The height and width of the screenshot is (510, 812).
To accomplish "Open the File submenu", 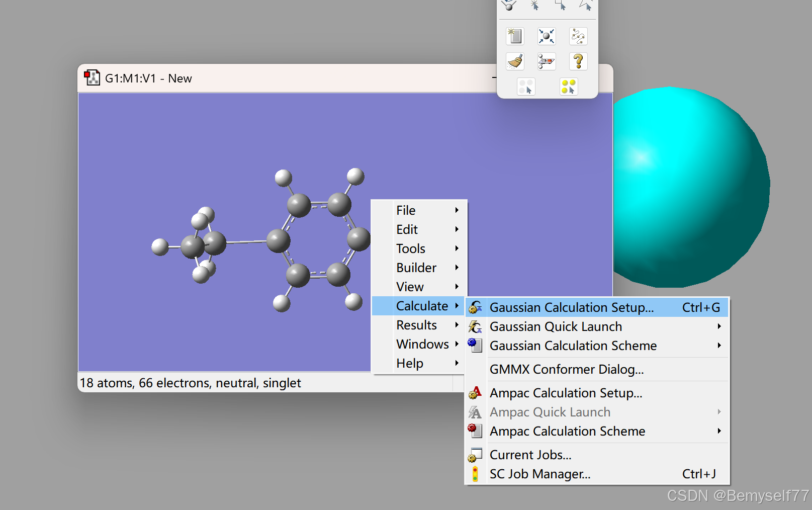I will [x=420, y=210].
